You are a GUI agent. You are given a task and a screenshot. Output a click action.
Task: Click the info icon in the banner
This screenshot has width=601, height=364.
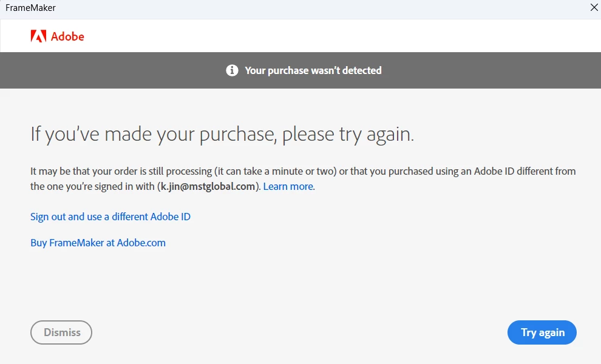[232, 70]
